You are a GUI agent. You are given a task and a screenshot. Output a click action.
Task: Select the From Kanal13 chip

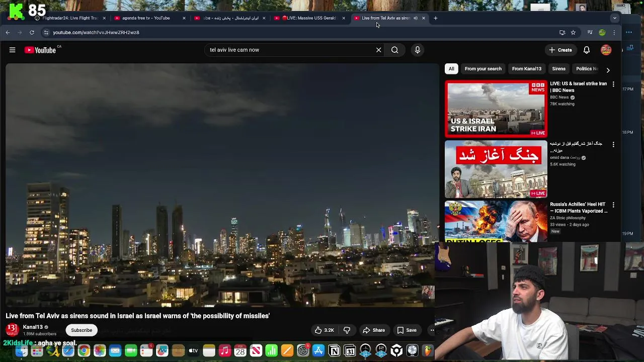click(x=527, y=69)
